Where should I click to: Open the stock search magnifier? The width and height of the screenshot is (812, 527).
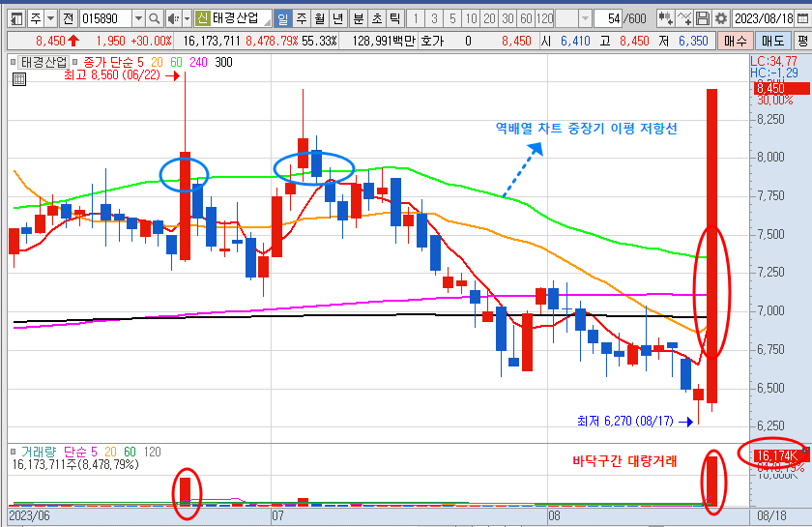pos(154,19)
